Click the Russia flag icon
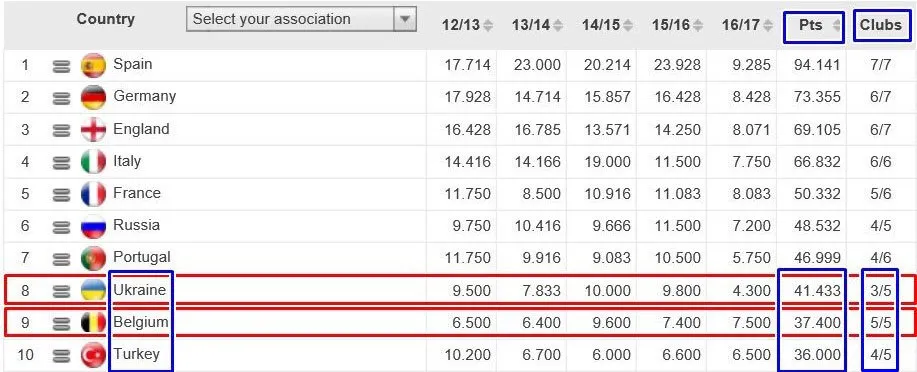The width and height of the screenshot is (917, 372). 94,226
